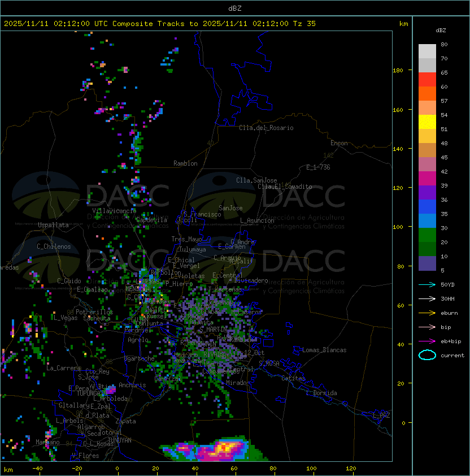Click the cyan 'current' ellipse legend symbol

click(x=427, y=355)
